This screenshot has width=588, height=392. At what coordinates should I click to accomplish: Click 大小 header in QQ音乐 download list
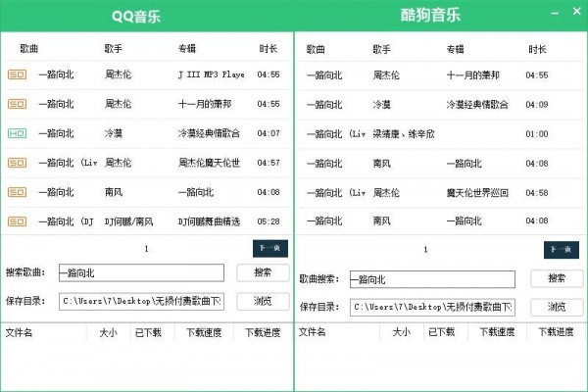point(108,332)
